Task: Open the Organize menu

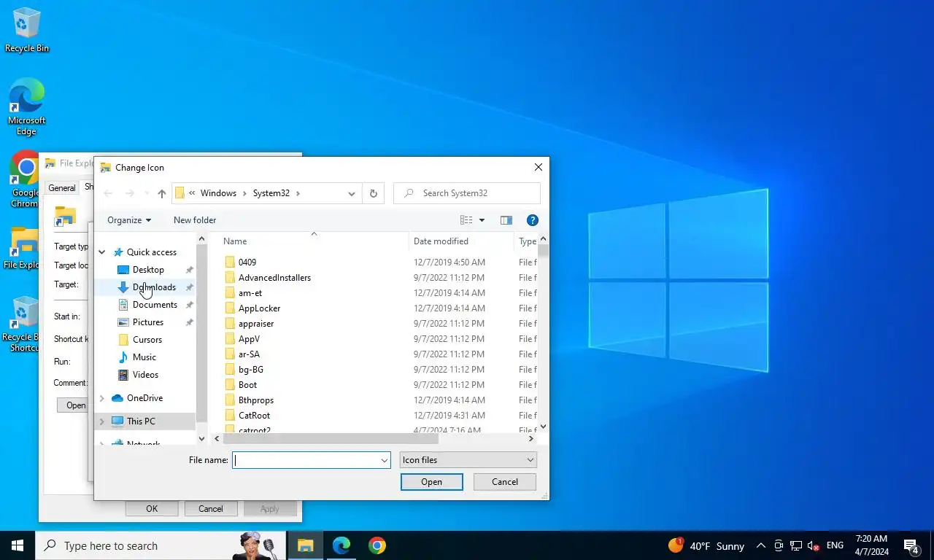Action: 129,220
